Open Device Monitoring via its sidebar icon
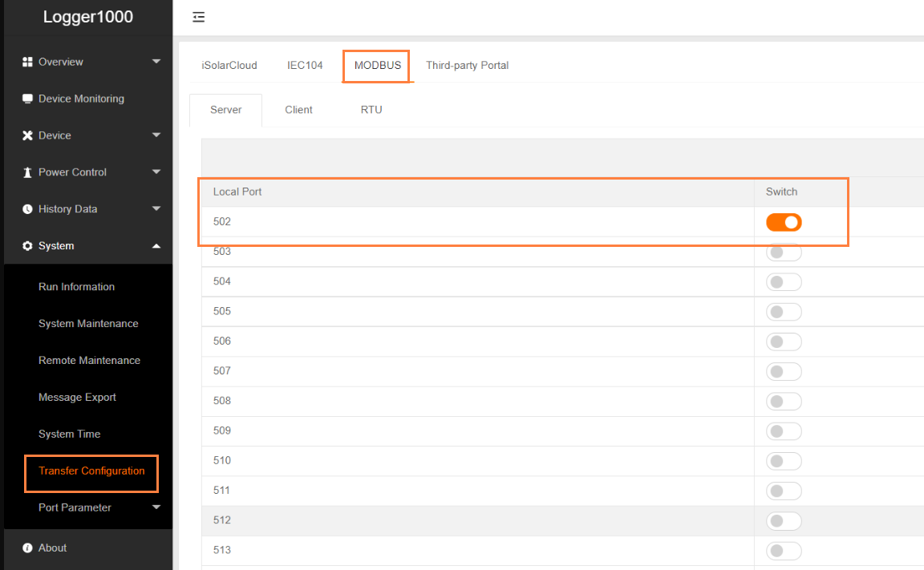Screen dimensions: 924x570 [x=28, y=98]
